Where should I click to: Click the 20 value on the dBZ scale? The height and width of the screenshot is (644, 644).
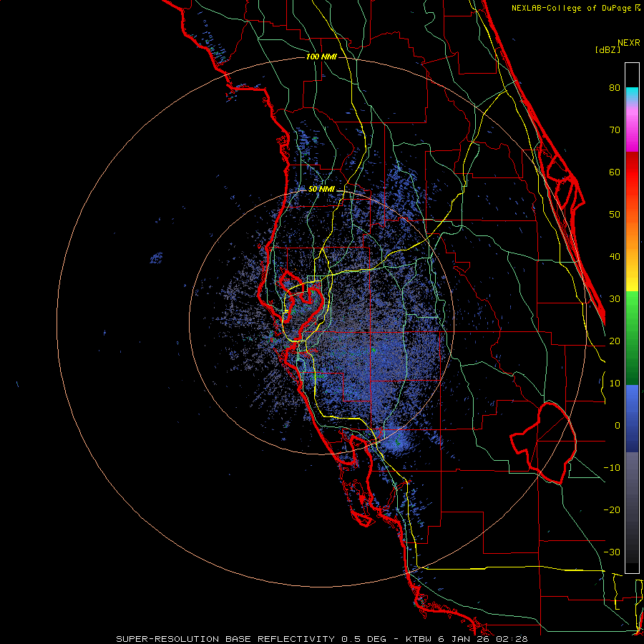(x=615, y=341)
